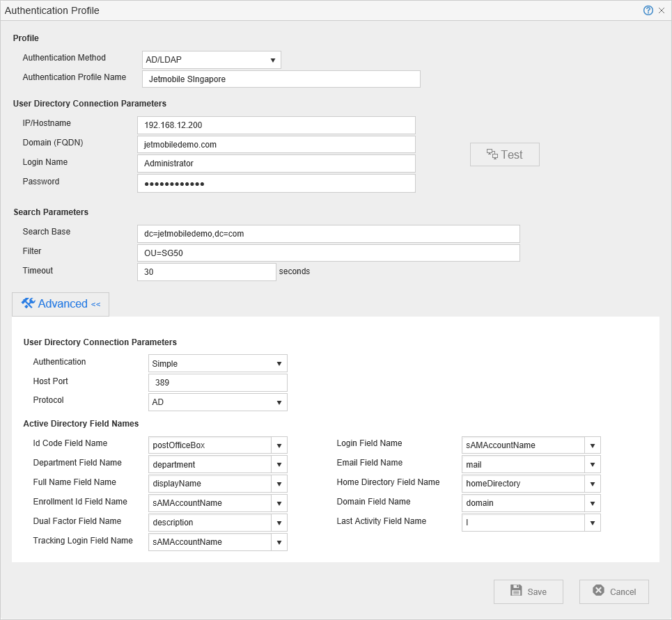The image size is (672, 620).
Task: Expand the Department Field Name arrow
Action: pos(279,465)
